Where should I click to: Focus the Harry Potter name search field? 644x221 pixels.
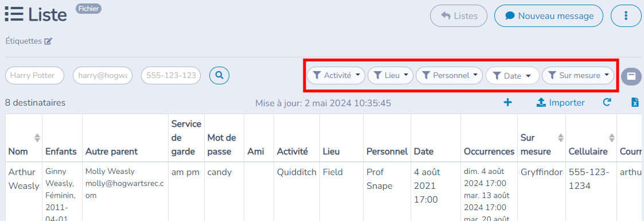(35, 76)
